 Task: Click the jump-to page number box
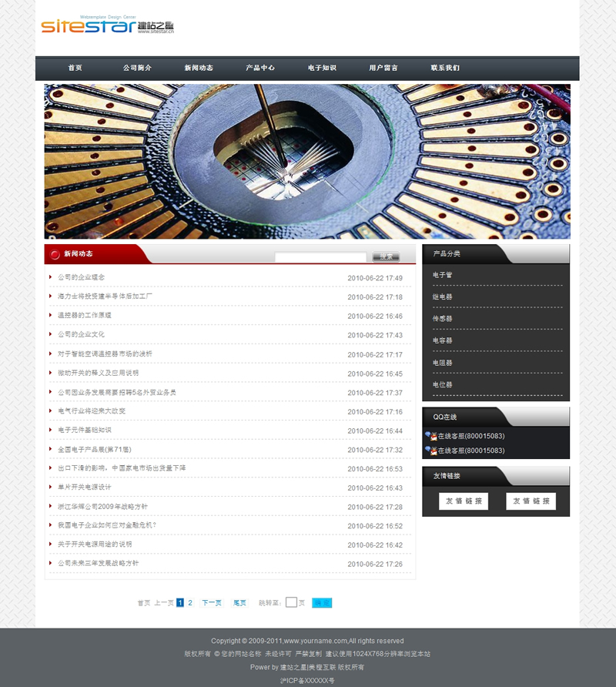[291, 602]
